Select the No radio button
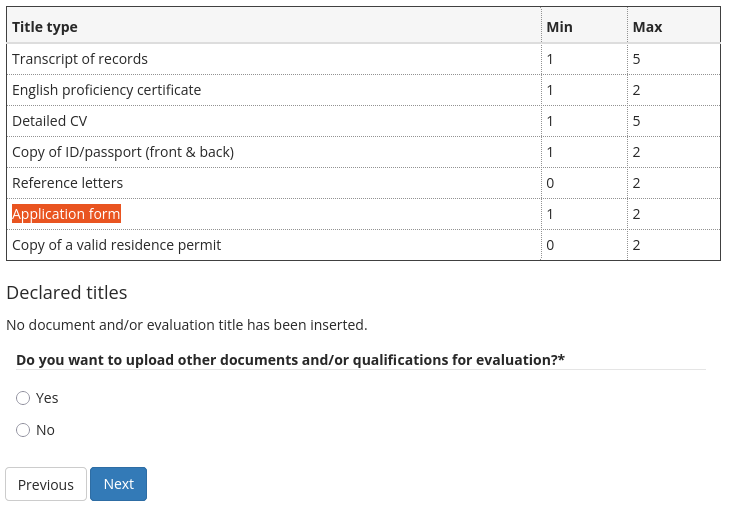The image size is (730, 512). point(23,430)
